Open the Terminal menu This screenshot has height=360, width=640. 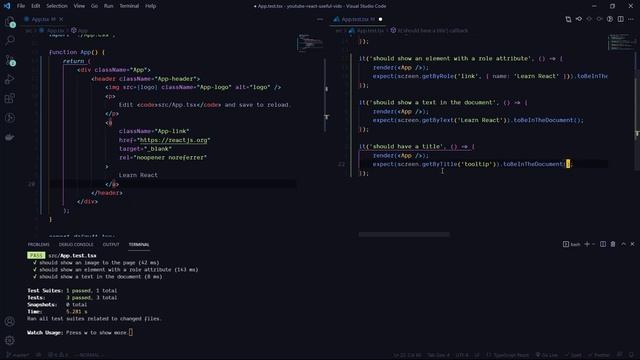coord(129,6)
